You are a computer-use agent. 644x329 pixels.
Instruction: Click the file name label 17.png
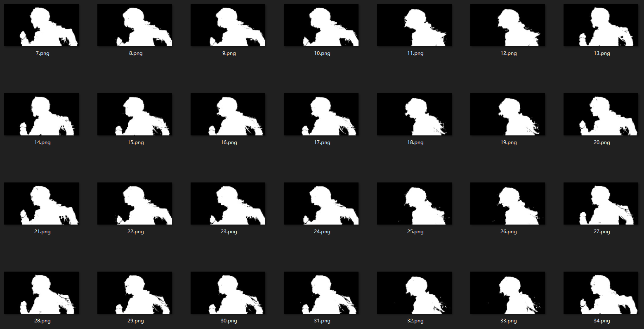[x=322, y=142]
